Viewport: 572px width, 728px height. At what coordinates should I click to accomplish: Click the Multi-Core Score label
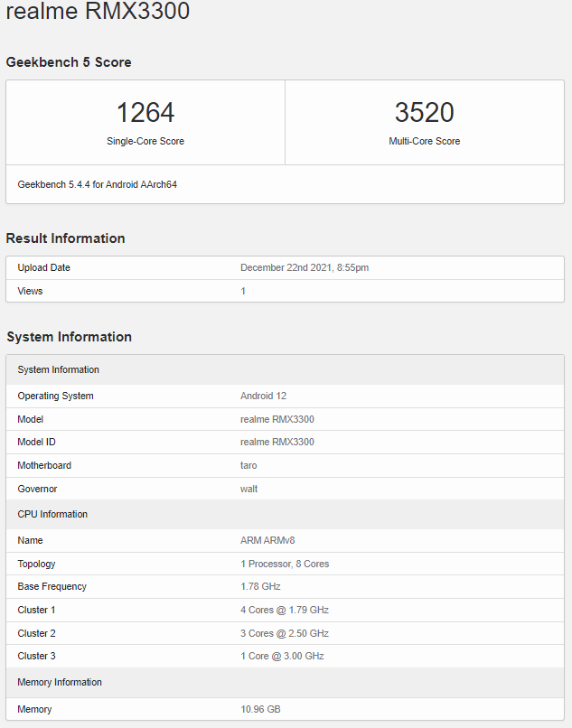pyautogui.click(x=424, y=142)
